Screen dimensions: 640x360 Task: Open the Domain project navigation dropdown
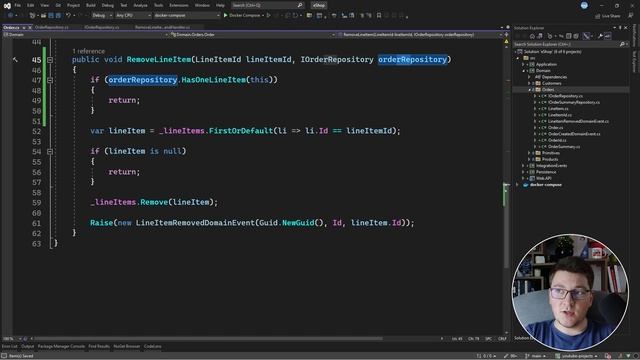[86, 35]
